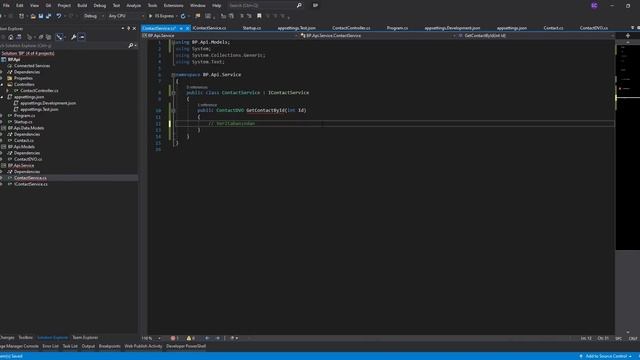Open the Debug configuration dropdown

93,16
